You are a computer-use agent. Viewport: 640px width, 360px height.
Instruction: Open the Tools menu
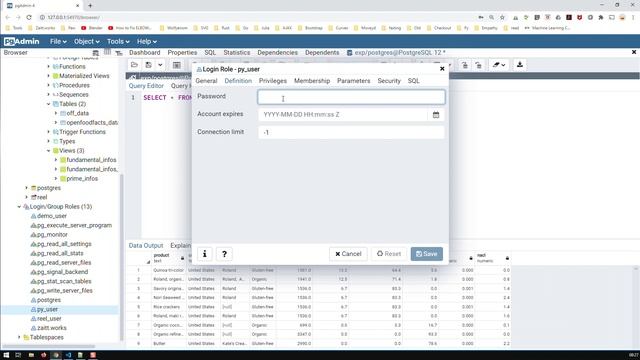pyautogui.click(x=118, y=42)
